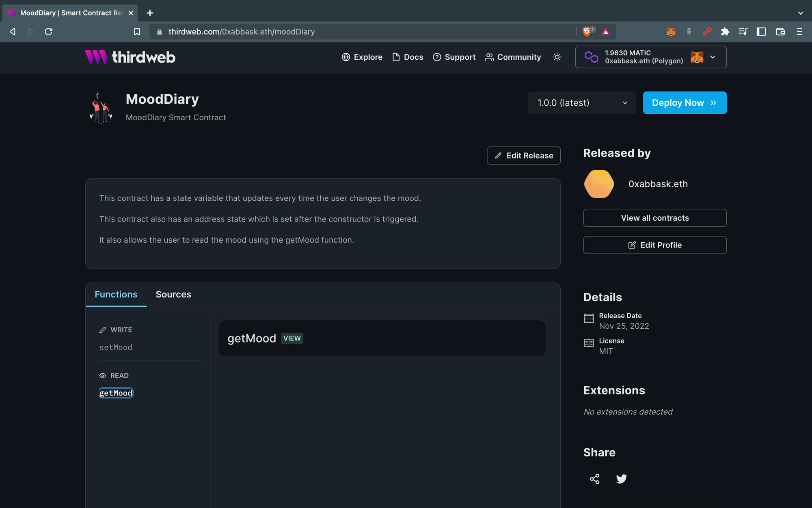Screen dimensions: 812x508
Task: Expand the connected wallet account chevron
Action: pos(713,57)
